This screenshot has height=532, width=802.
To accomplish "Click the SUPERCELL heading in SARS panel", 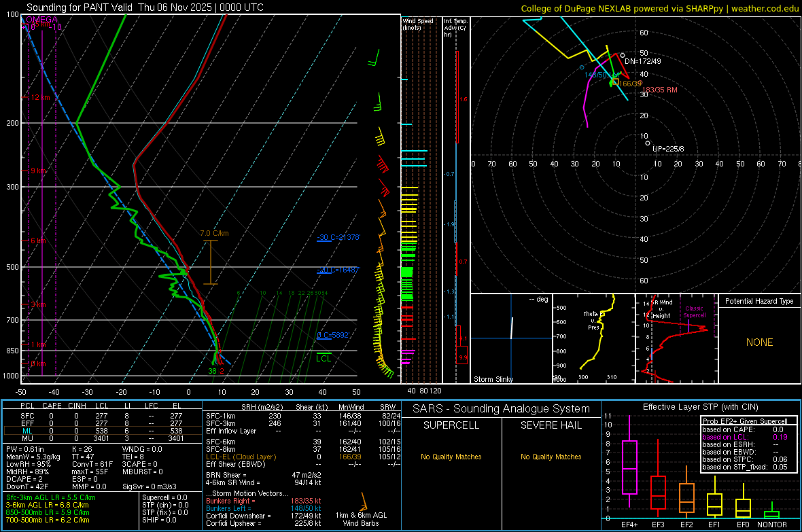I will (x=451, y=425).
